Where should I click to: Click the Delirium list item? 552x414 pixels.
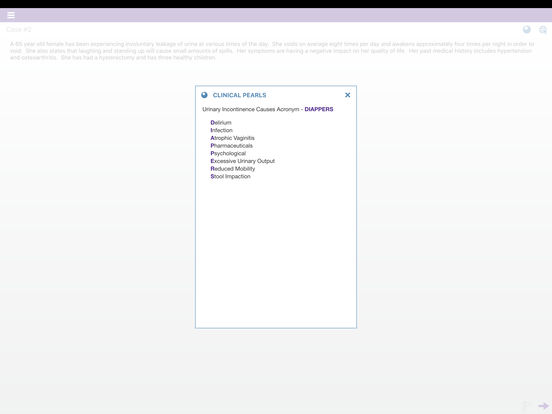[221, 123]
